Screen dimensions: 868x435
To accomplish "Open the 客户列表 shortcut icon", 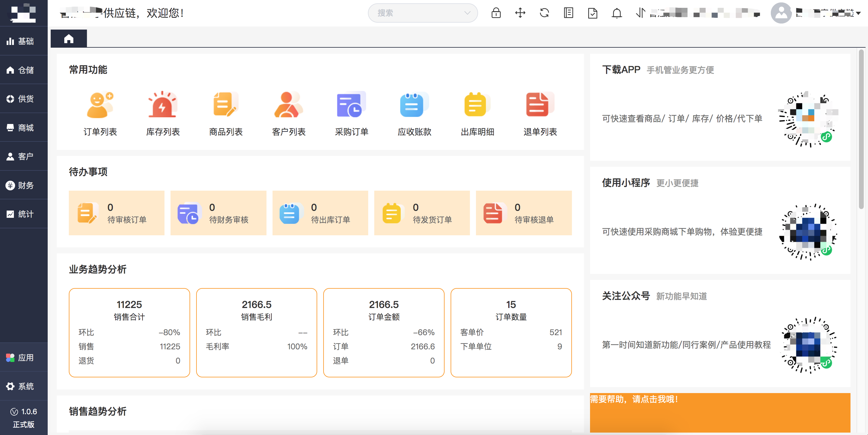I will 289,105.
